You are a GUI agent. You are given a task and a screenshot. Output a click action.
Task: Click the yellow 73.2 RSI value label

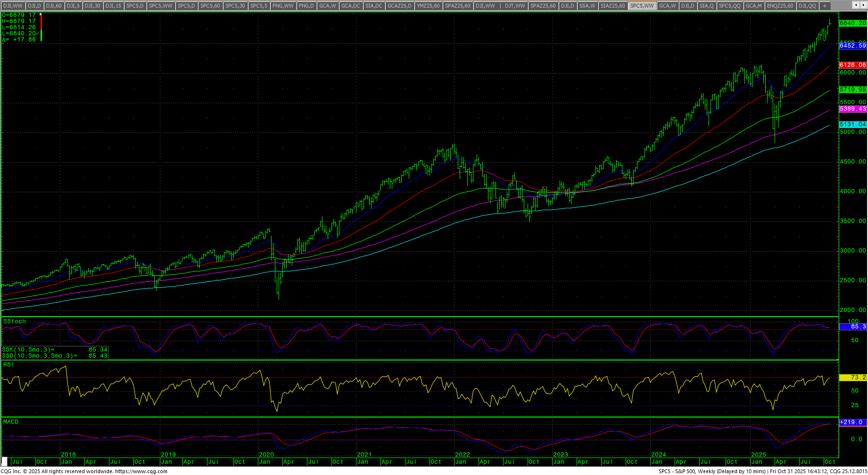(x=852, y=377)
